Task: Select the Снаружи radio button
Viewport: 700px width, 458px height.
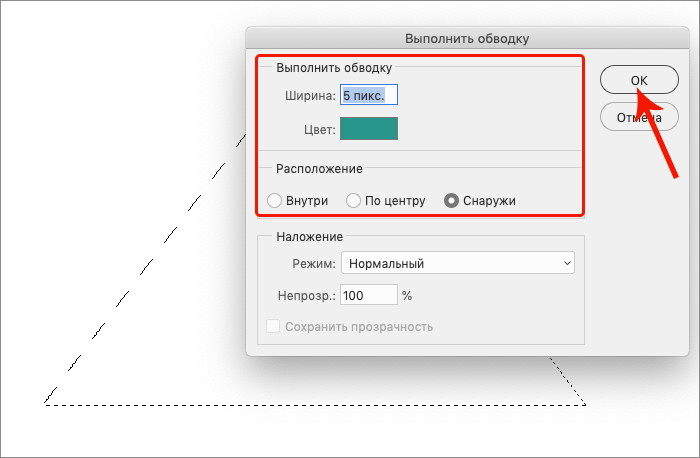Action: (x=451, y=200)
